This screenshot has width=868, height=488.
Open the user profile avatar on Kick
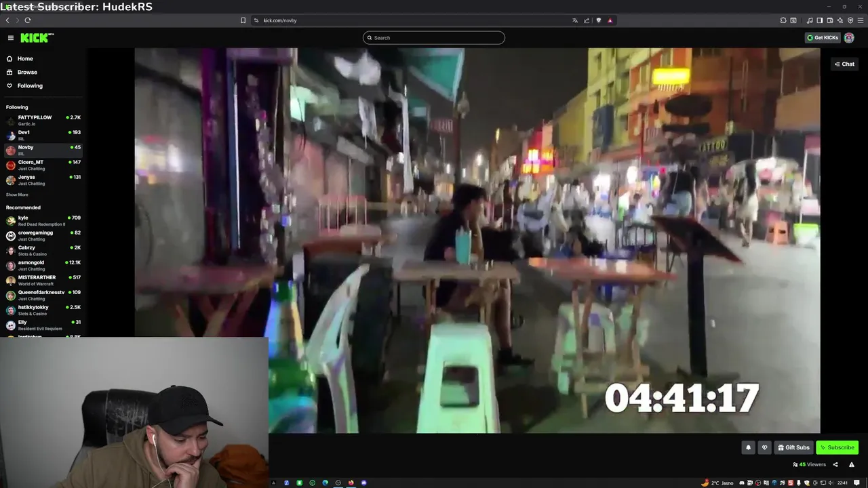[x=849, y=38]
